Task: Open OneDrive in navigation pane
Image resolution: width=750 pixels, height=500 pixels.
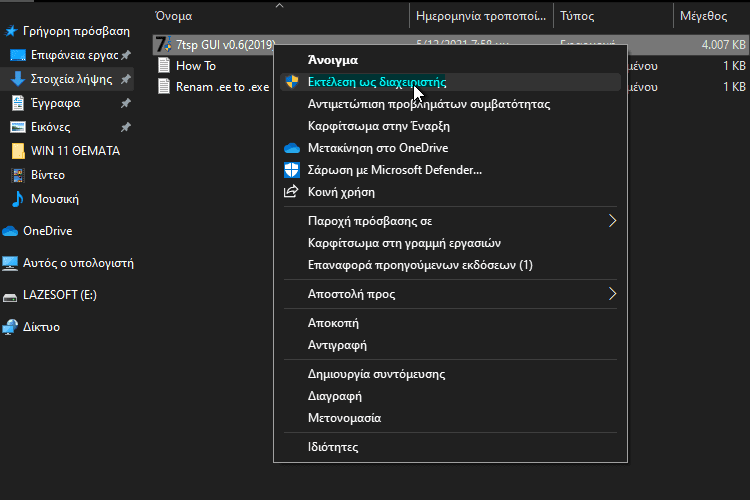Action: click(48, 231)
